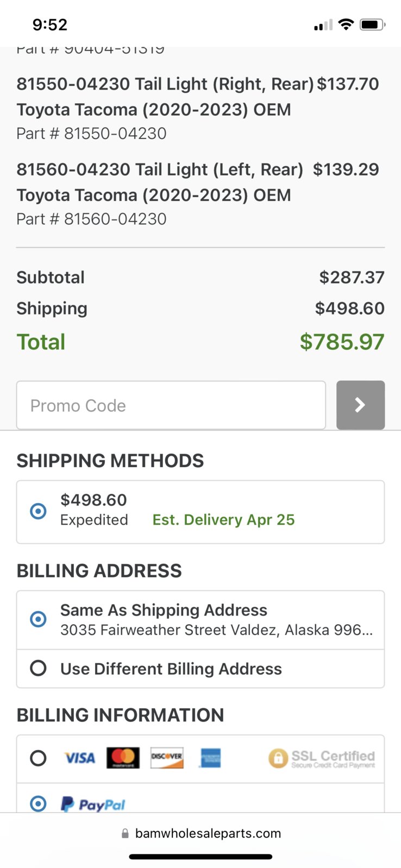Select credit card payment radio button
The height and width of the screenshot is (868, 401).
(38, 758)
